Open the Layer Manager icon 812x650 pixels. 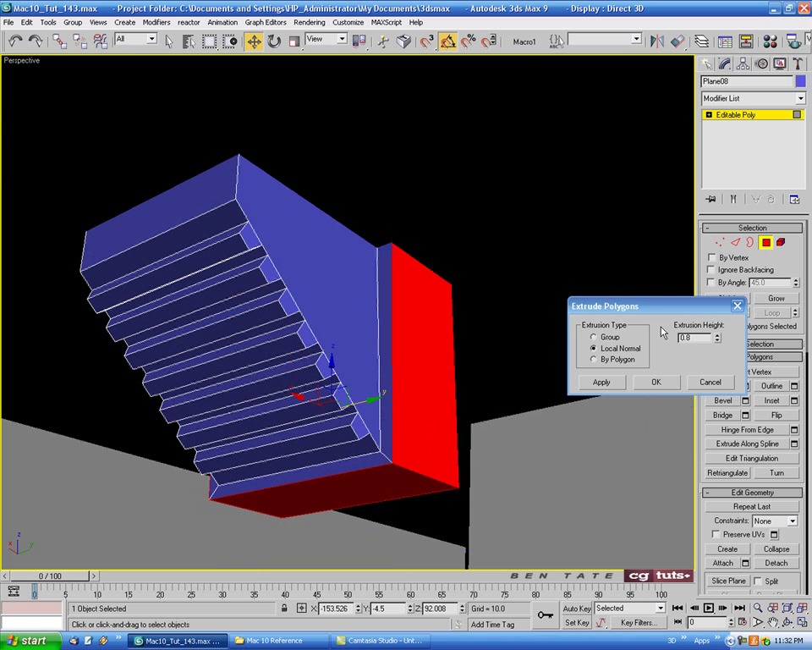(701, 41)
